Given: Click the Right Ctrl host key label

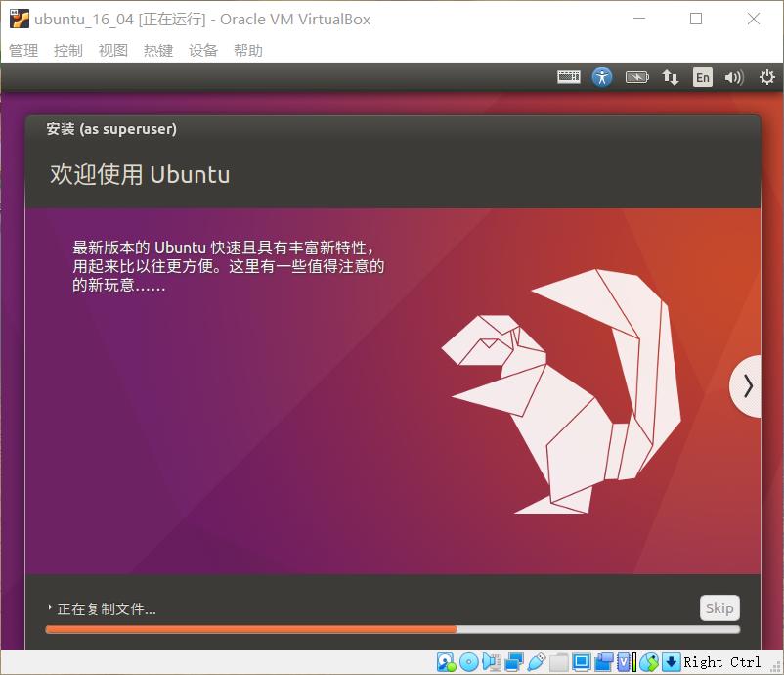Looking at the screenshot, I should pos(721,662).
